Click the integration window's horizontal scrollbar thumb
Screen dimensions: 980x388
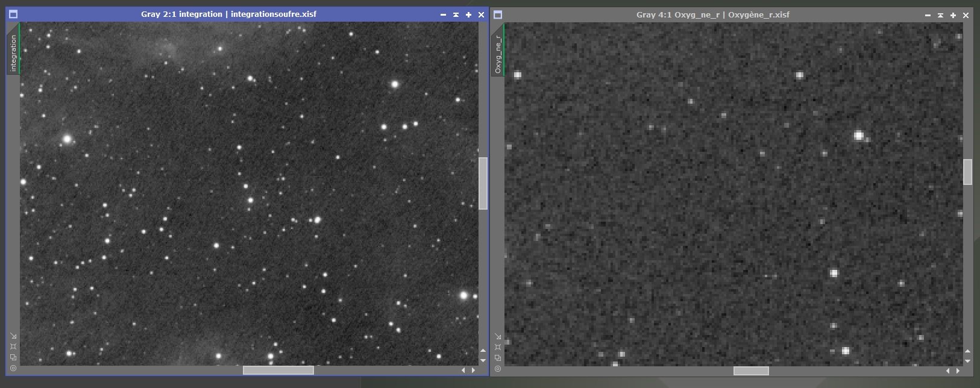tap(278, 370)
